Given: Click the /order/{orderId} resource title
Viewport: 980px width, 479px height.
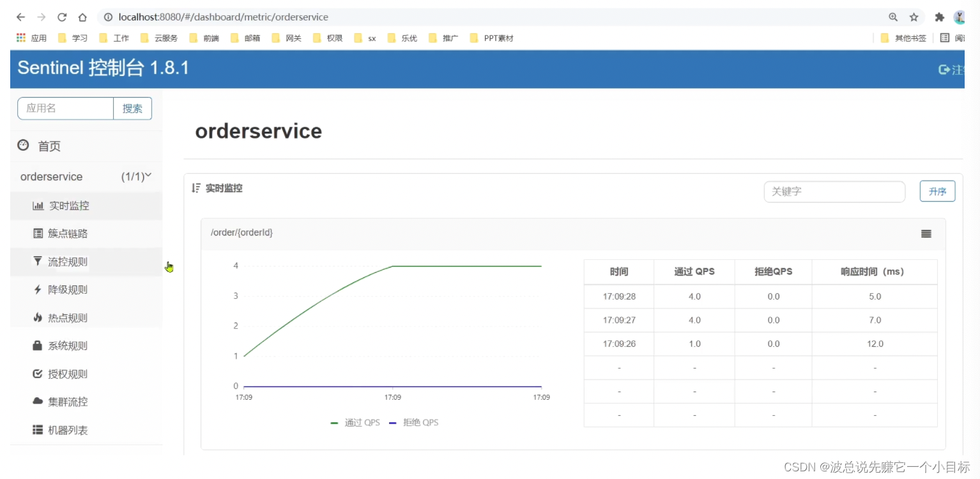Looking at the screenshot, I should (x=241, y=232).
